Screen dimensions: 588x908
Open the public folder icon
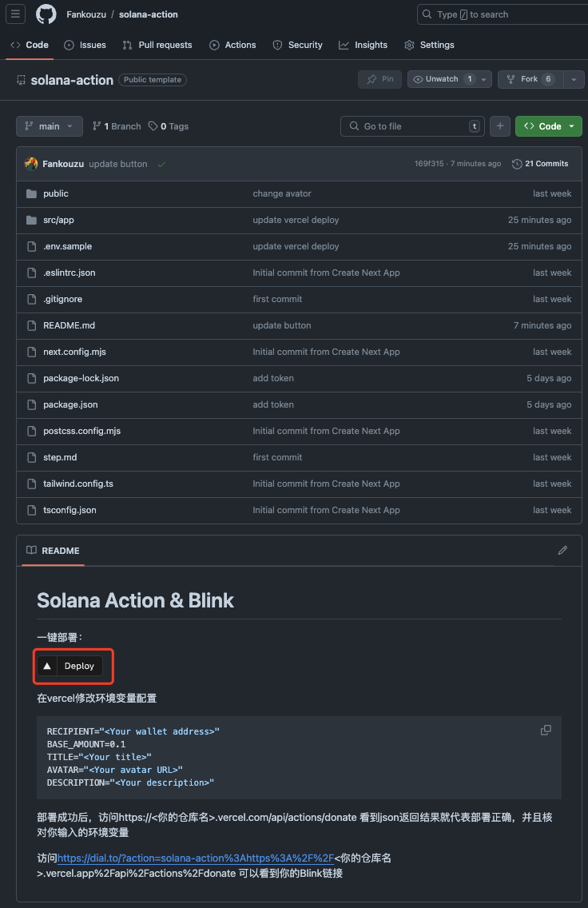[x=31, y=193]
